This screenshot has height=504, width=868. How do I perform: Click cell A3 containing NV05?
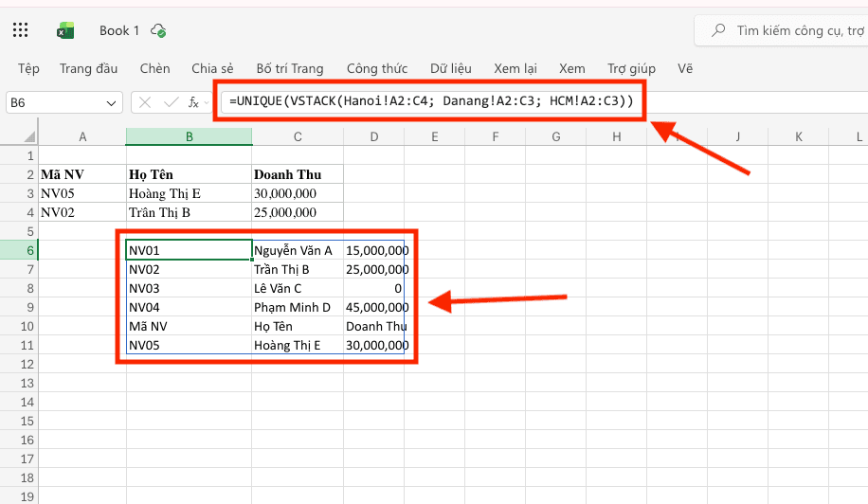[82, 193]
